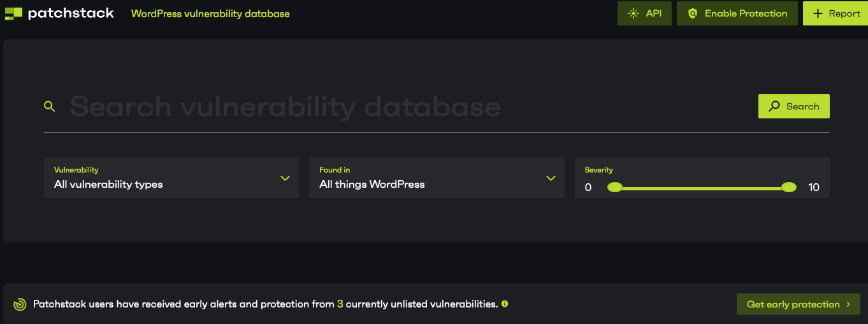This screenshot has width=868, height=324.
Task: Click the Enable Protection button
Action: point(737,13)
